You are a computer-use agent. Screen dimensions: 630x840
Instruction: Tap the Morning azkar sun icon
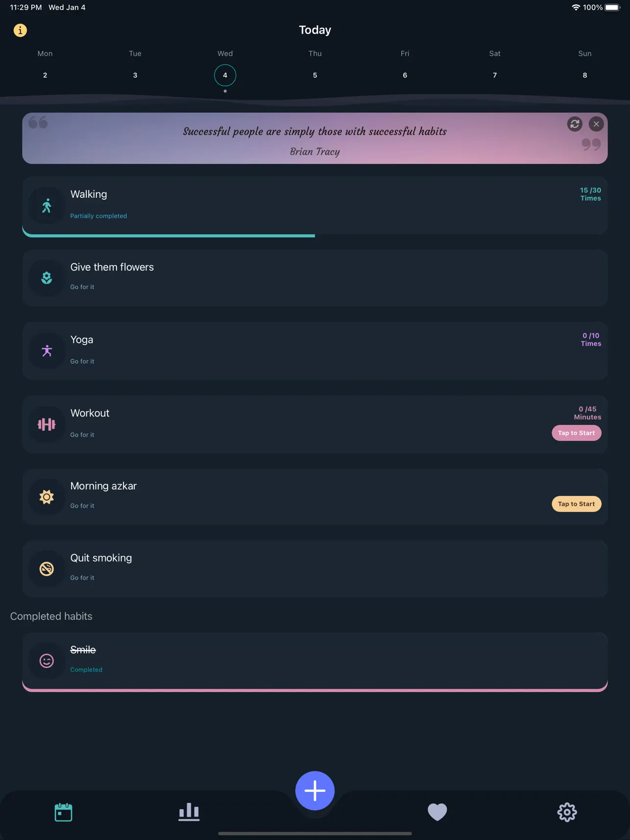click(x=47, y=497)
